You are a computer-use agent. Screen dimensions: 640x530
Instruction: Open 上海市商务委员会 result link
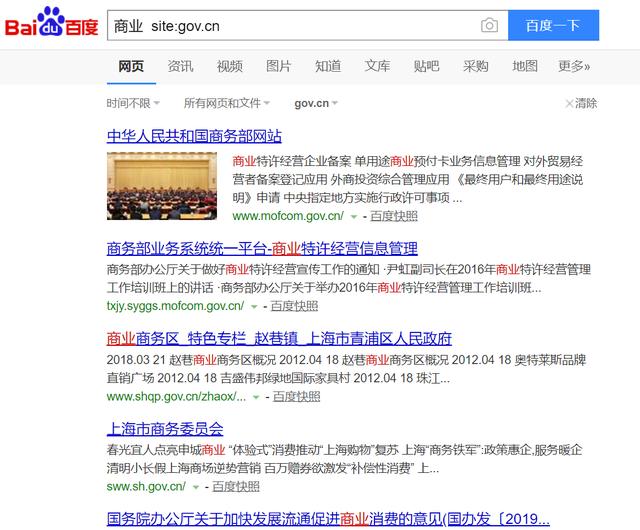[x=165, y=429]
